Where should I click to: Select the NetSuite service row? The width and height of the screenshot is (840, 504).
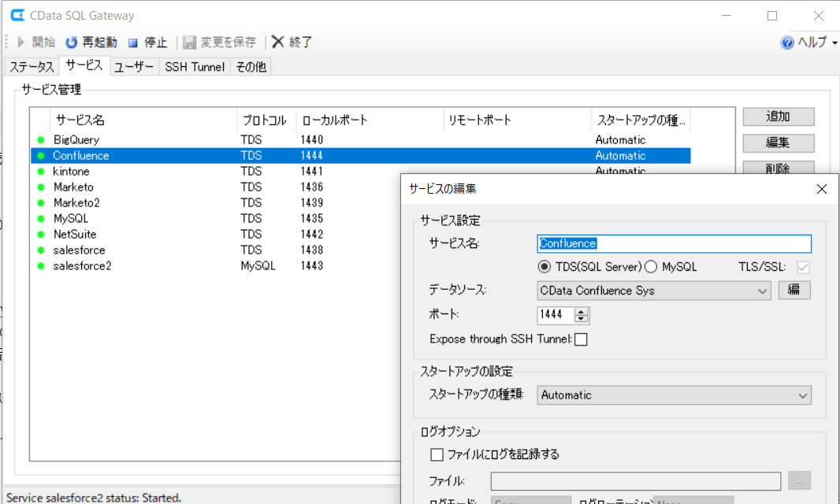[215, 234]
